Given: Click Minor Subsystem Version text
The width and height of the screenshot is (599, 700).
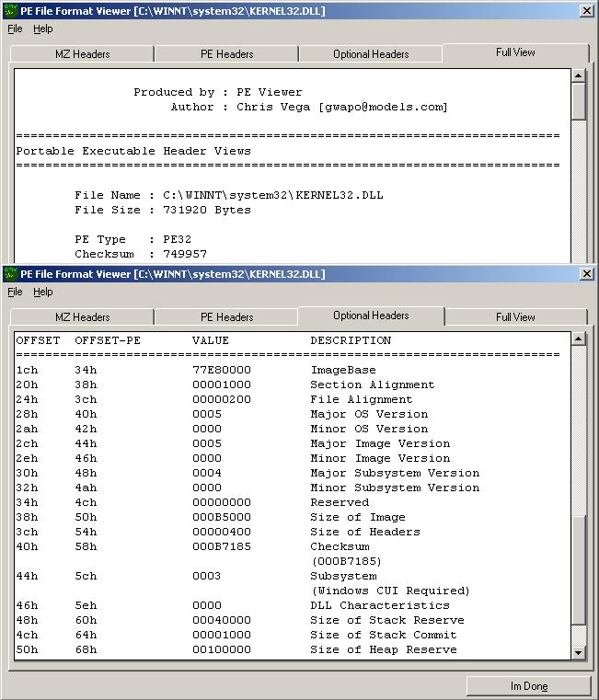Looking at the screenshot, I should tap(395, 488).
